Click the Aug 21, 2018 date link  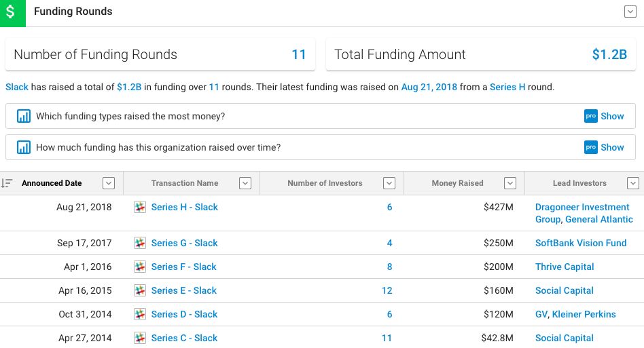coord(429,87)
